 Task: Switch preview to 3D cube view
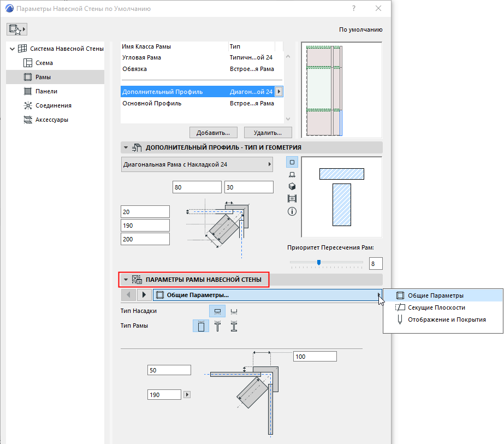pos(292,186)
